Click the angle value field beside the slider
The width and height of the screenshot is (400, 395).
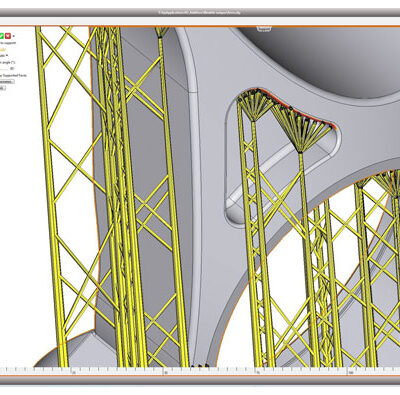(12, 68)
